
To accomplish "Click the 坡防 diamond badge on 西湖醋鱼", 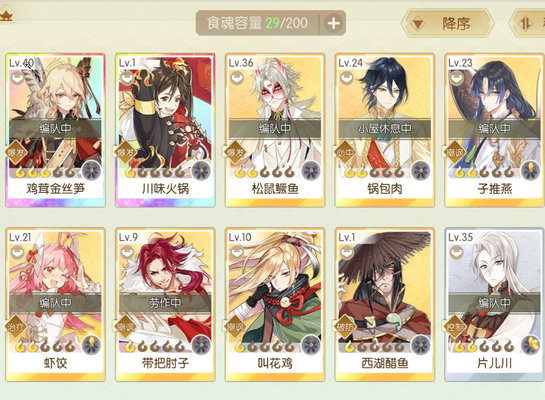I will click(345, 326).
